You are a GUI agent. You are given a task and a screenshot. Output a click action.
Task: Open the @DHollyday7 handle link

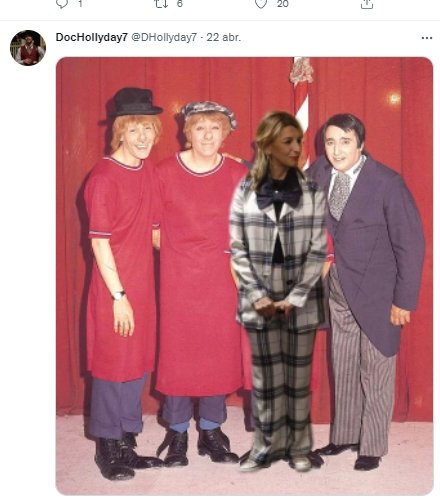pyautogui.click(x=164, y=37)
